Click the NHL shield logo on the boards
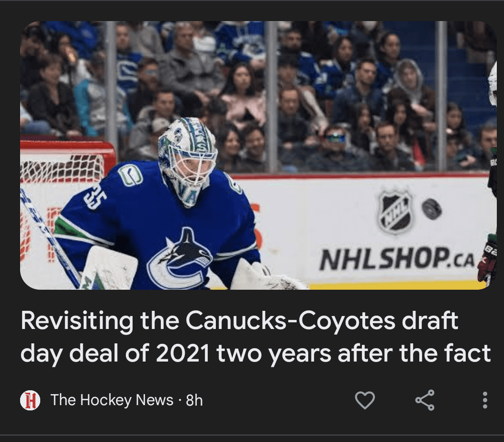The height and width of the screenshot is (442, 504). tap(394, 212)
